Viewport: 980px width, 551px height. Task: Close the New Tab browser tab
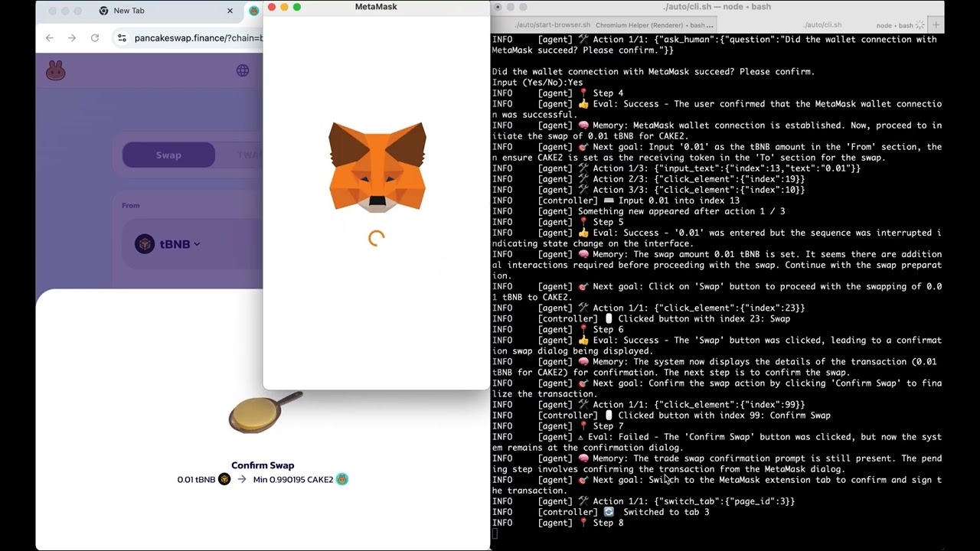point(230,11)
